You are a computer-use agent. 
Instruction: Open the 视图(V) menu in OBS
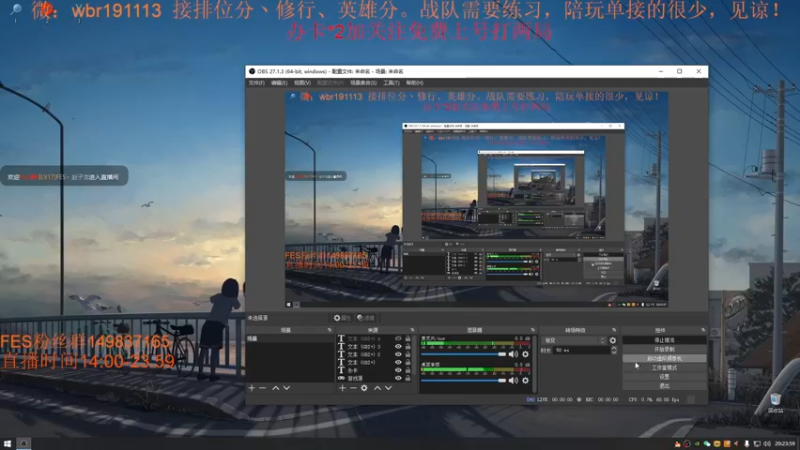pos(302,83)
